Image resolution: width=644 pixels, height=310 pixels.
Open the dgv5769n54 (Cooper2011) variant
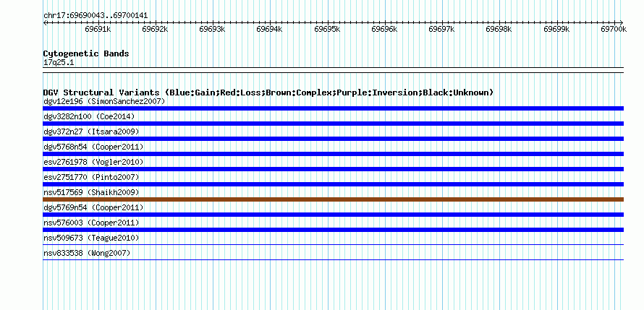93,207
